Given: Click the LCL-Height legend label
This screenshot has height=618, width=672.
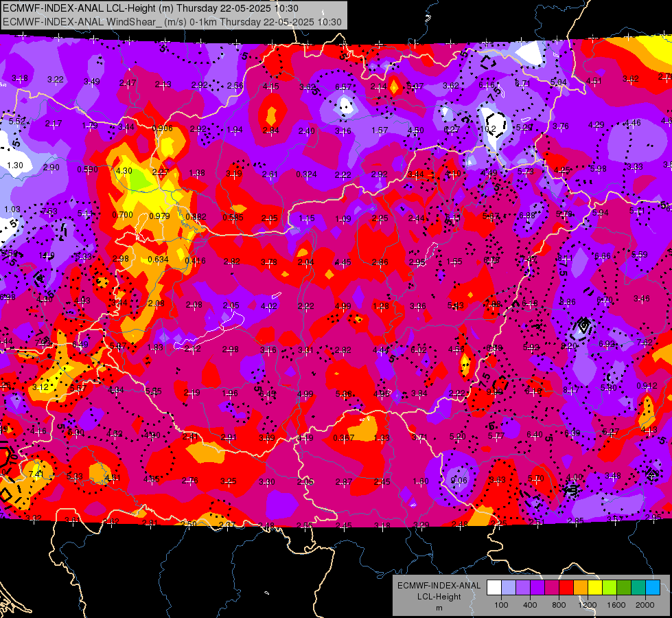Looking at the screenshot, I should click(x=439, y=597).
